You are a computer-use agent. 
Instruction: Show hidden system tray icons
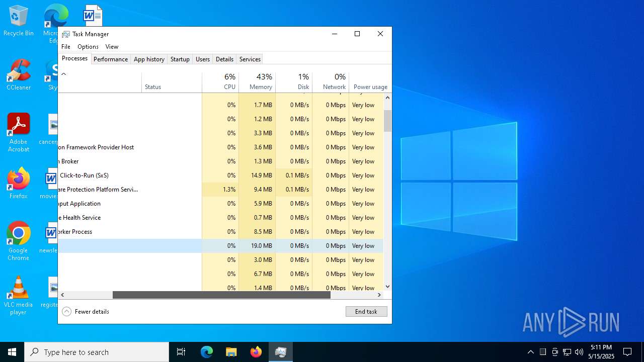(530, 352)
